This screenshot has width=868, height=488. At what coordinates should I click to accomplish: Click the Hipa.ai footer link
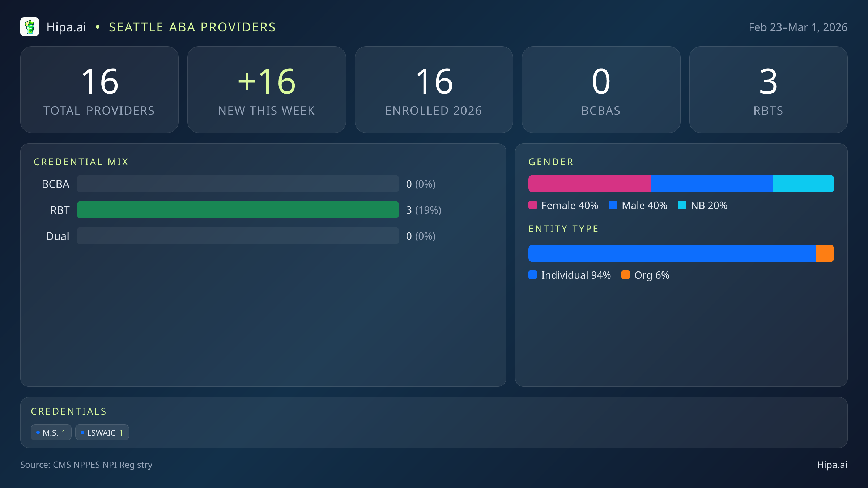(x=832, y=465)
